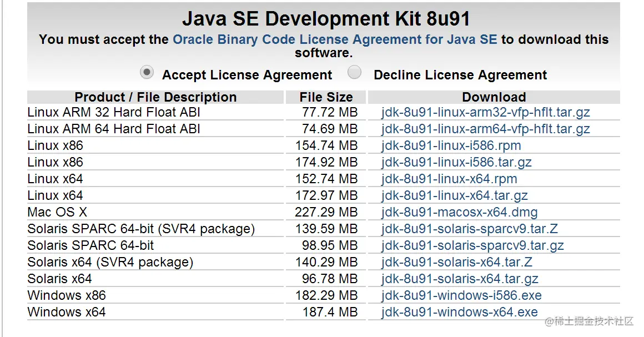Click the Product / File Description header
Viewport: 644px width, 337px height.
(155, 97)
